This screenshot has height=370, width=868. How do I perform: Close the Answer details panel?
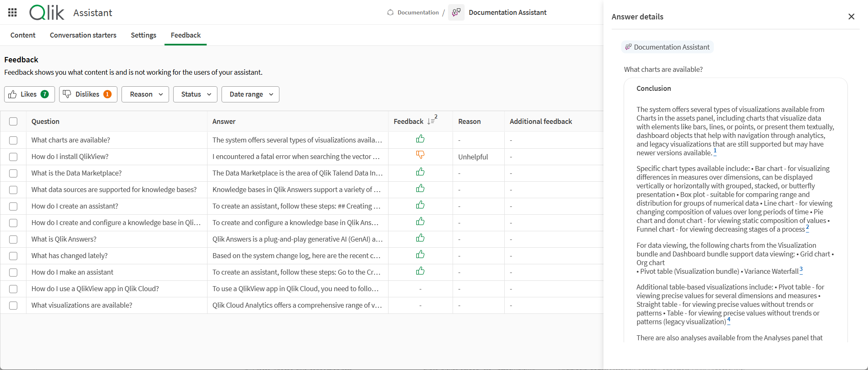pyautogui.click(x=851, y=17)
